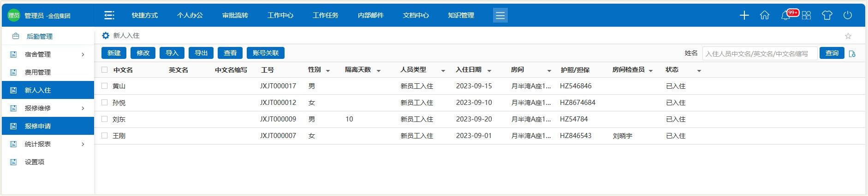Click the plus icon in top bar
Screen dimensions: 868x196
(744, 15)
